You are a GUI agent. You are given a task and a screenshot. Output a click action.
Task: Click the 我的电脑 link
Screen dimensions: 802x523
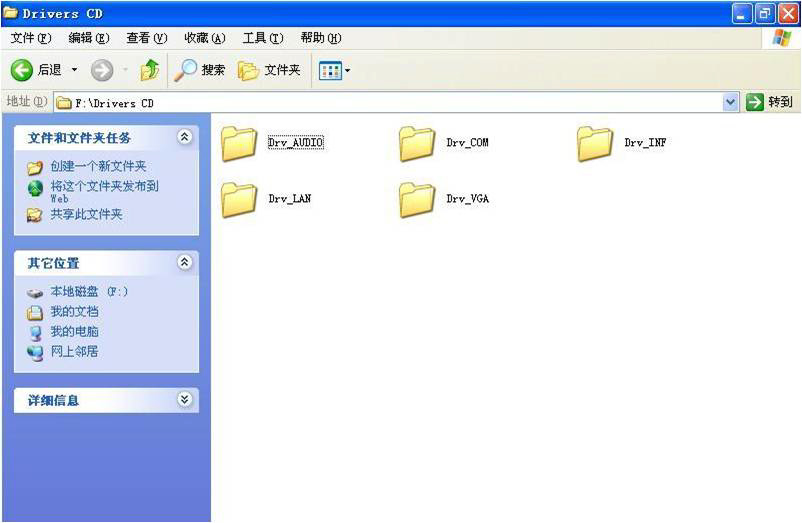74,331
